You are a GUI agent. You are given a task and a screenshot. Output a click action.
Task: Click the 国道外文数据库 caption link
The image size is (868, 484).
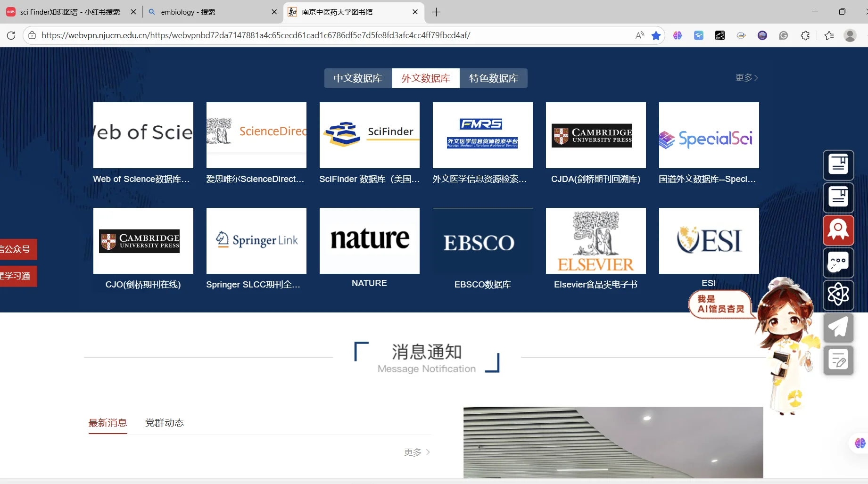[x=707, y=179]
